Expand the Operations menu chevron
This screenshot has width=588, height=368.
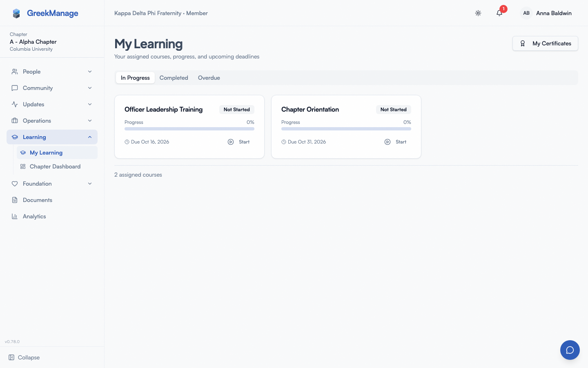pyautogui.click(x=90, y=121)
